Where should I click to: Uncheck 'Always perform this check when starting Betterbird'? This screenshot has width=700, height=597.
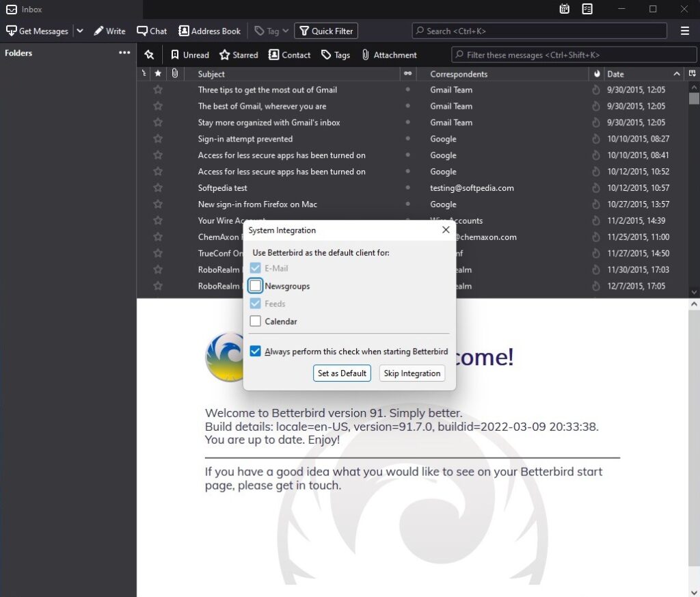[255, 351]
